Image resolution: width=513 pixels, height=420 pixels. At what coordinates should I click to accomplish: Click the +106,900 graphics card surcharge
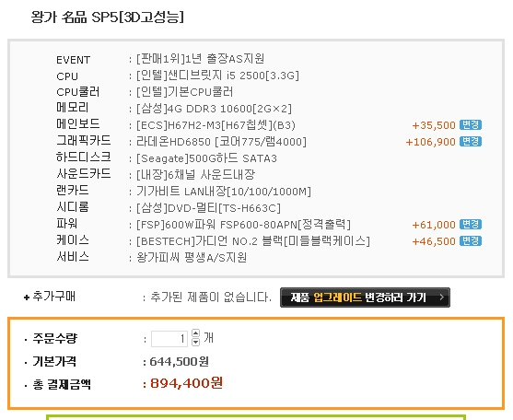tap(430, 142)
